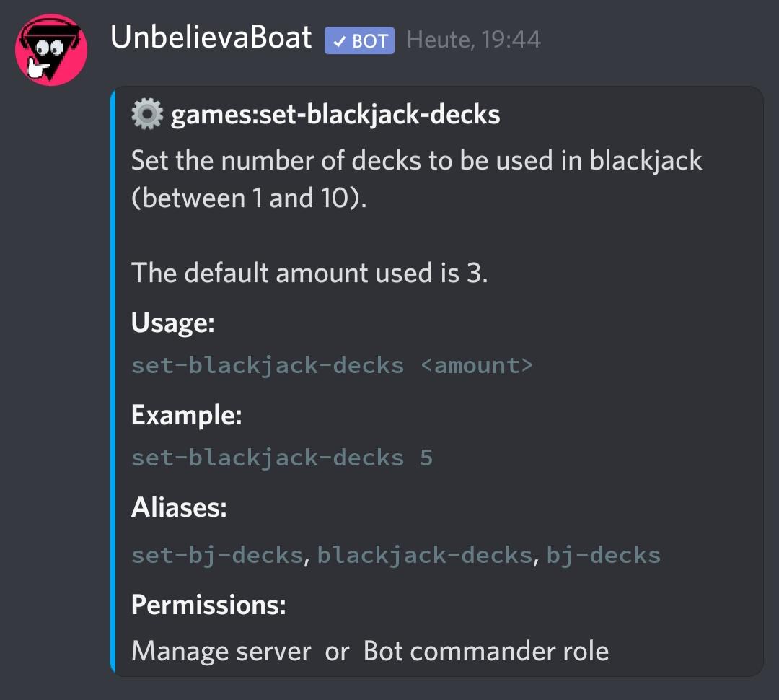
Task: Click the UnbelievaBoat bot avatar
Action: (x=51, y=50)
